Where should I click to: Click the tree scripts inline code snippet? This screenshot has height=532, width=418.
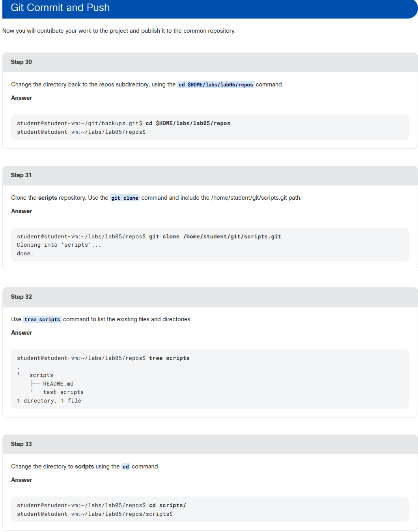42,319
